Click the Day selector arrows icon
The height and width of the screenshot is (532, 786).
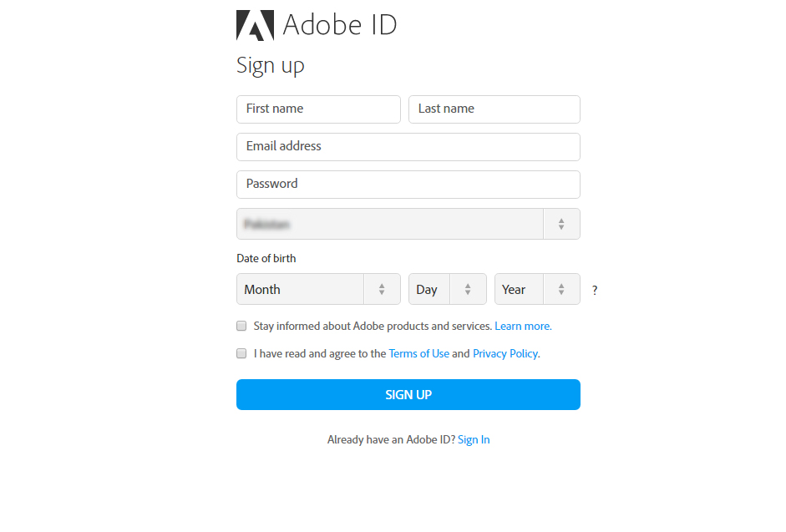point(468,289)
